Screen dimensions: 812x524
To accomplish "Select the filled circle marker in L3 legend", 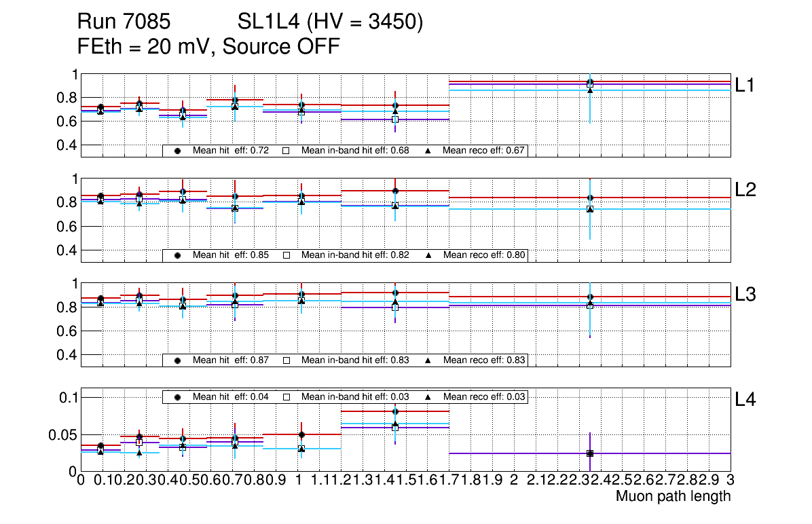I will 178,360.
